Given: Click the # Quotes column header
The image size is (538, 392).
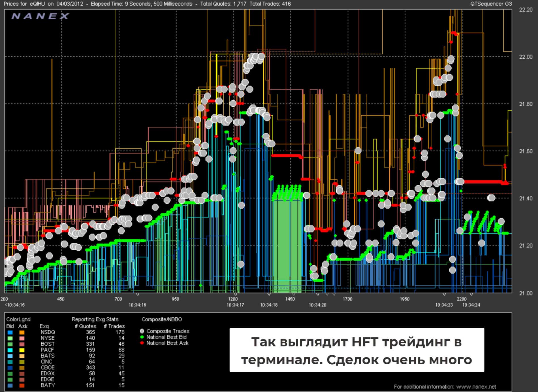Looking at the screenshot, I should (x=85, y=326).
